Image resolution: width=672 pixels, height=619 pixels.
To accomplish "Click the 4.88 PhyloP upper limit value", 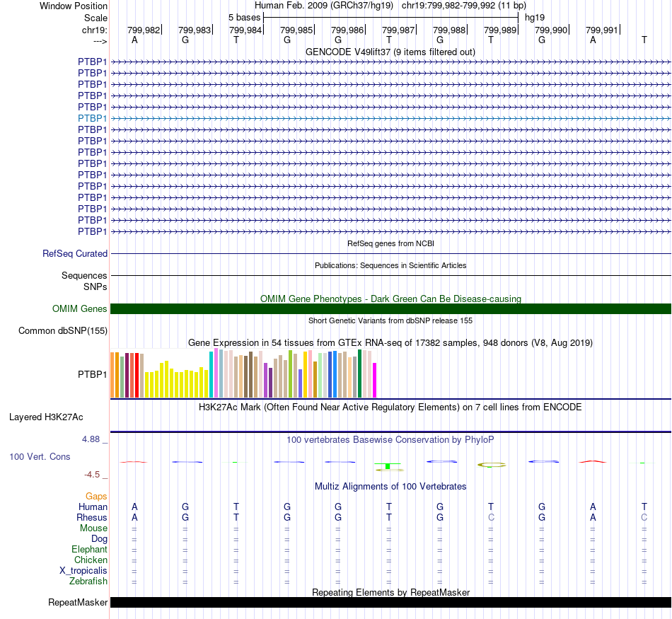I will point(91,439).
